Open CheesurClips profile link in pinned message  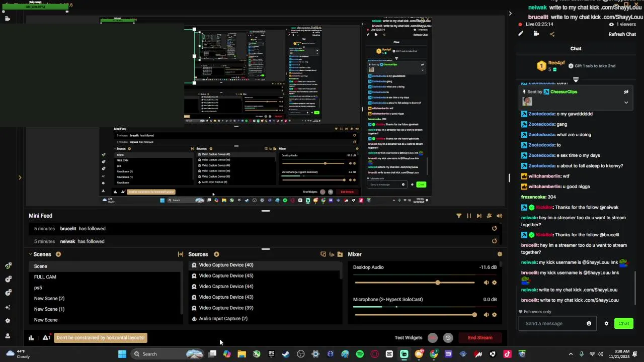[x=563, y=92]
